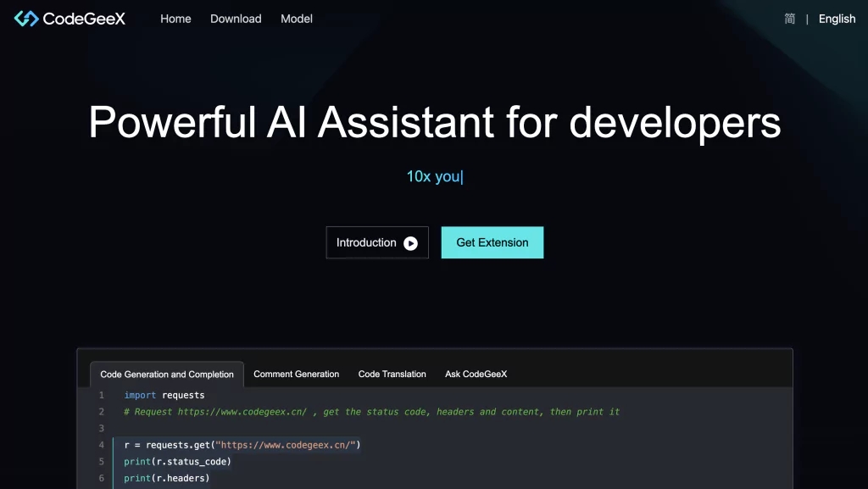Open the Code Translation tab
This screenshot has height=489, width=868.
tap(392, 374)
